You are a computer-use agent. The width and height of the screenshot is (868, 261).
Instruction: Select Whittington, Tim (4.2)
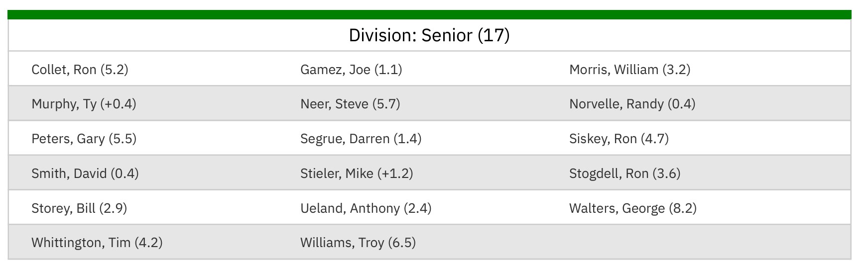point(97,243)
